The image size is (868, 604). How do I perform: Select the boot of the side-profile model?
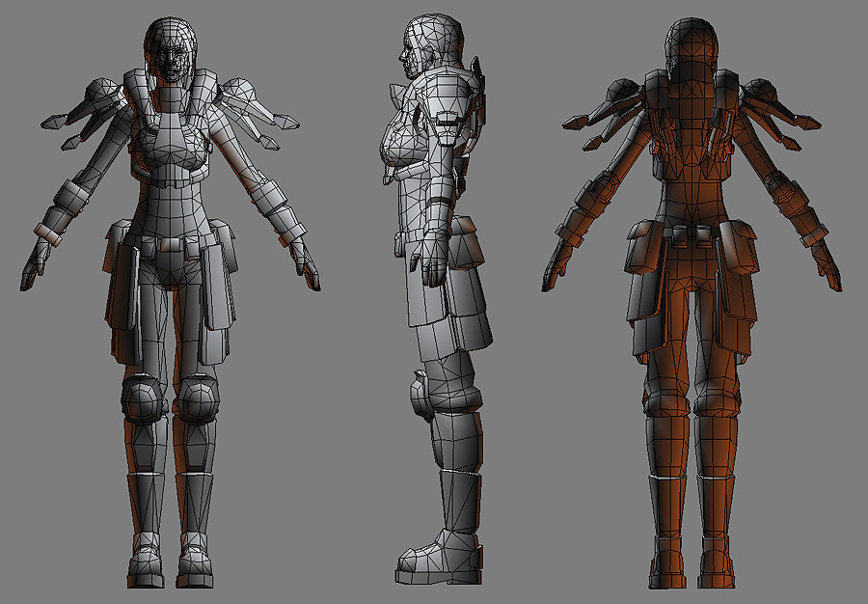click(x=439, y=556)
